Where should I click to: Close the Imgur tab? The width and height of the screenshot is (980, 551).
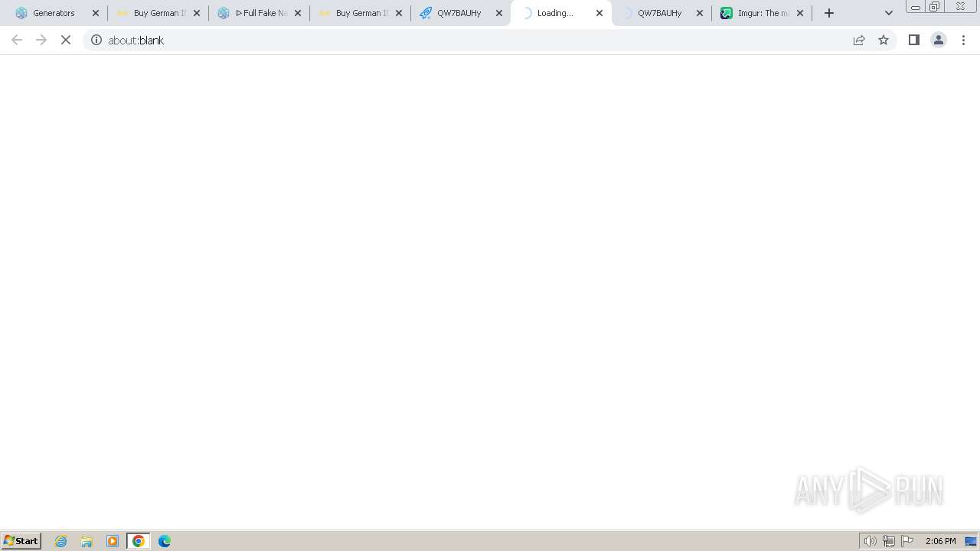[x=800, y=13]
